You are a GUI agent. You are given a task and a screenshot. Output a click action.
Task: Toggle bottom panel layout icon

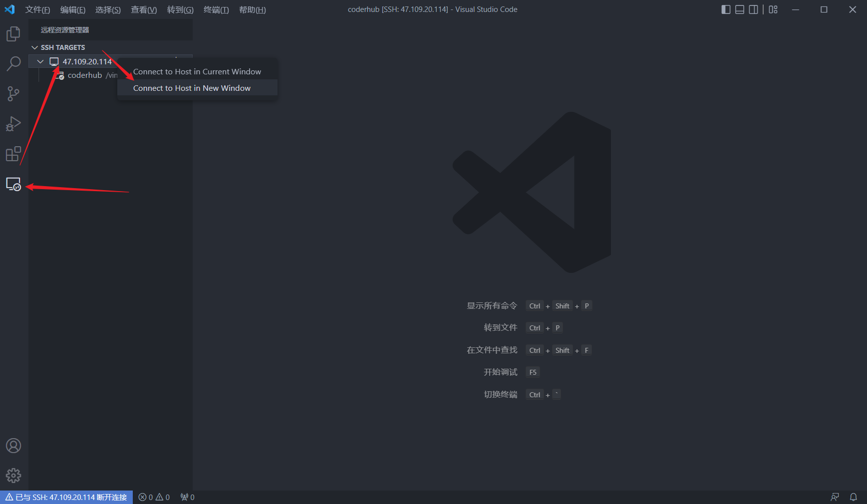(740, 9)
